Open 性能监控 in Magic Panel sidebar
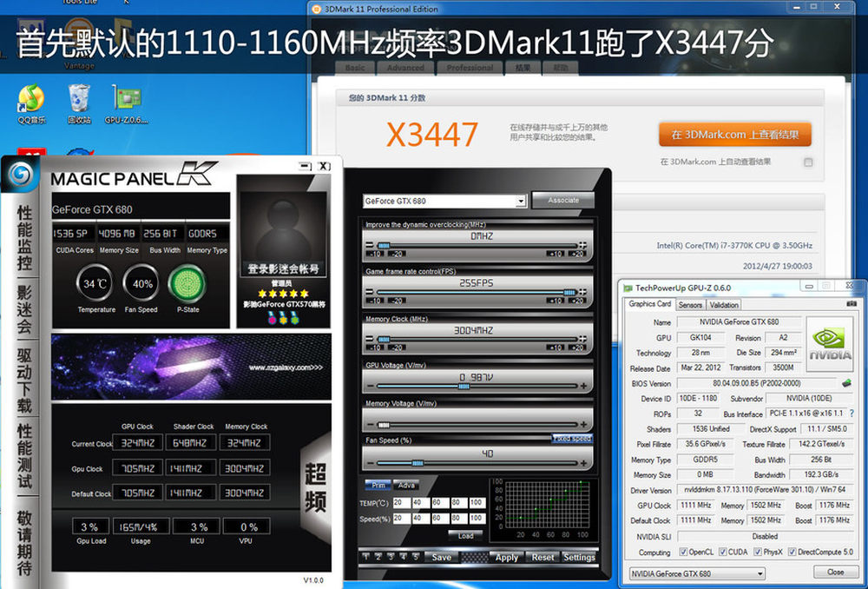The width and height of the screenshot is (868, 589). pyautogui.click(x=23, y=238)
